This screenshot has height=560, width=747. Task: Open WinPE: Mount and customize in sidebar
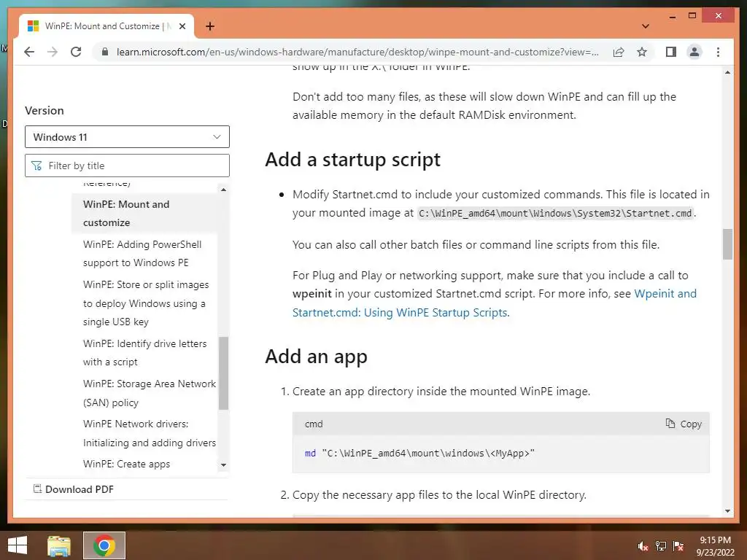[126, 214]
